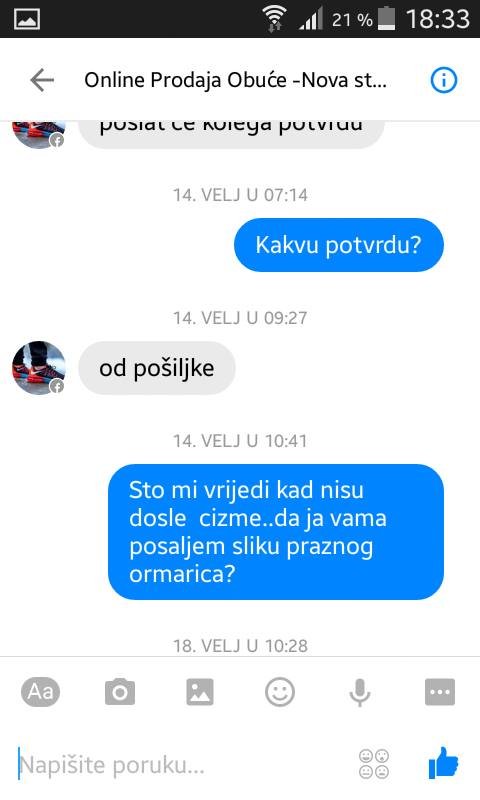Tap the seller avatar beside 'od pošiljke'

[x=39, y=368]
